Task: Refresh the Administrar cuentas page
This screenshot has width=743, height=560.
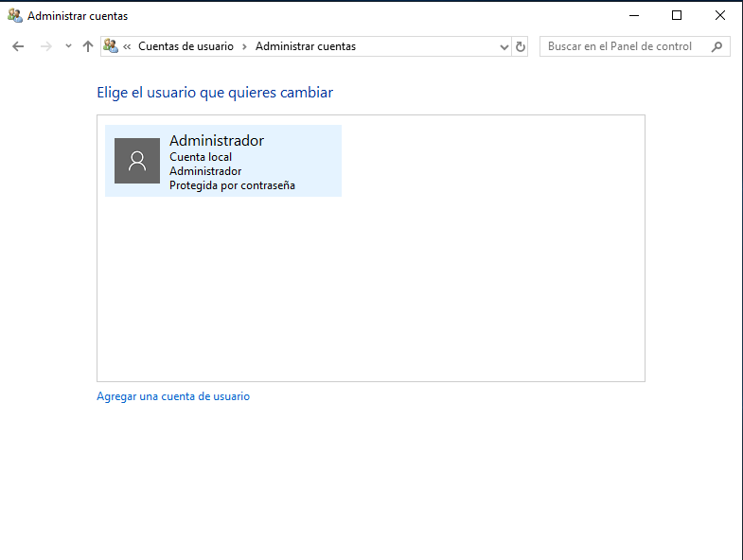Action: [x=521, y=46]
